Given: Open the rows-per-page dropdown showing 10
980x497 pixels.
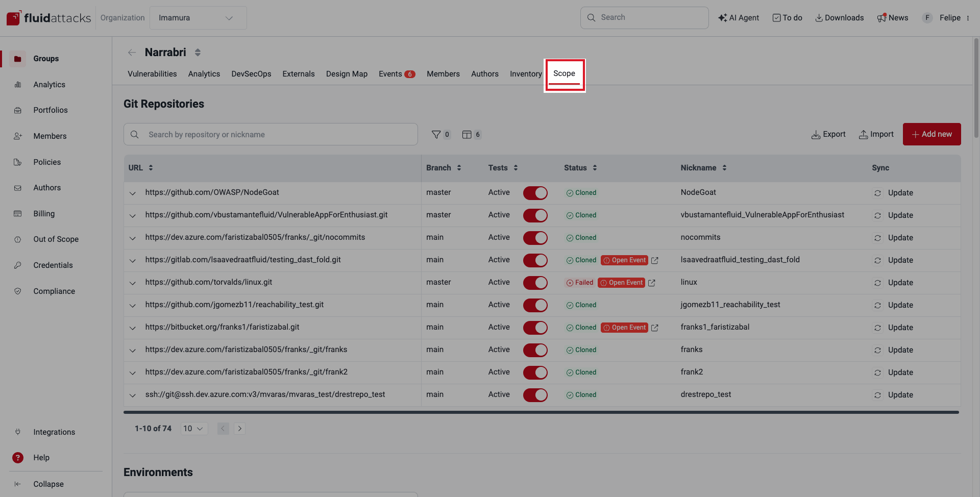Looking at the screenshot, I should pos(193,428).
